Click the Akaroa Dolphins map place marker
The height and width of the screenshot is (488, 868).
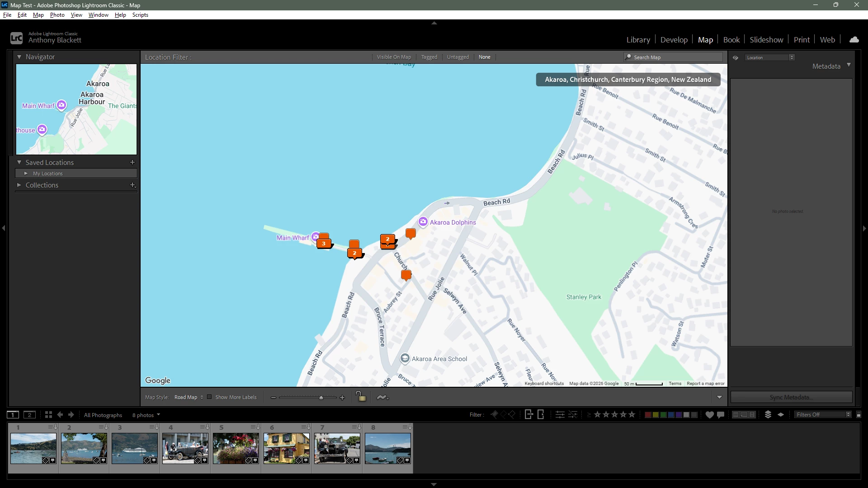click(x=423, y=222)
